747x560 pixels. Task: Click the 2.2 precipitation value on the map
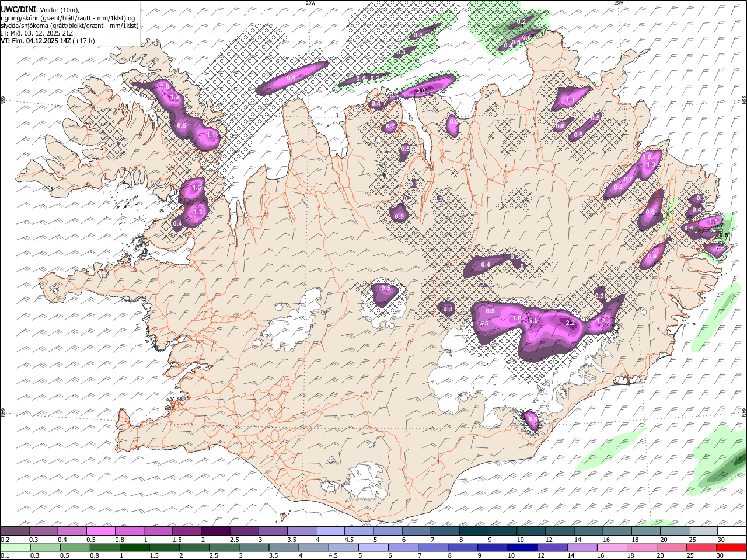(571, 323)
